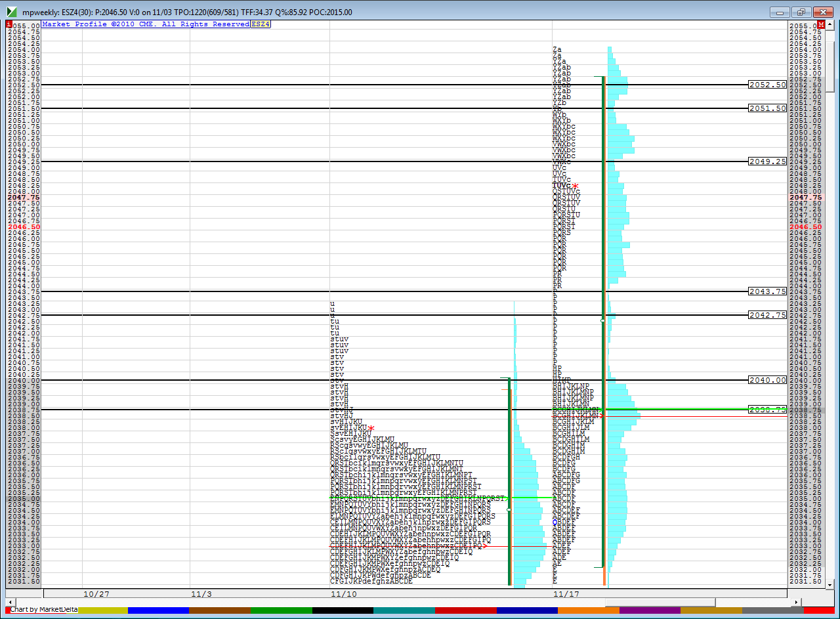Select the dark navy color swatch at the bottom
840x619 pixels.
point(527,610)
